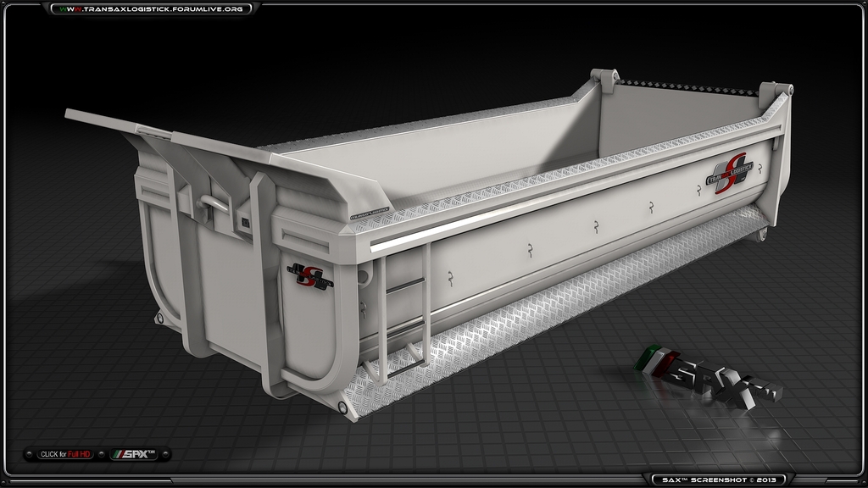Click the rivet between Full HD and SAX badge
This screenshot has width=868, height=488.
point(103,455)
